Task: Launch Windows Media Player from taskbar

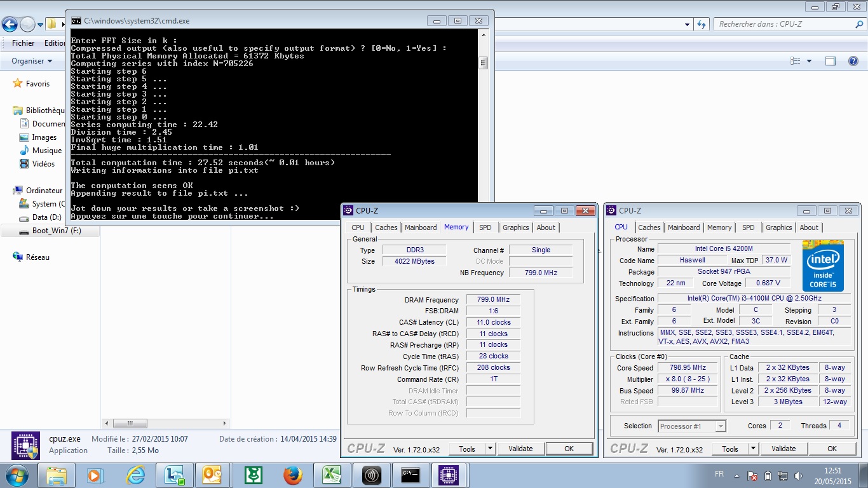Action: (95, 475)
